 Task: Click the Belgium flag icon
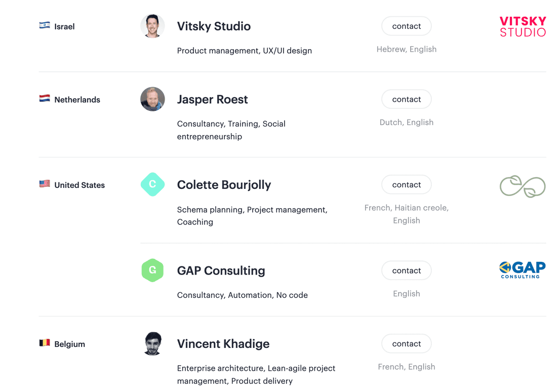click(x=45, y=343)
